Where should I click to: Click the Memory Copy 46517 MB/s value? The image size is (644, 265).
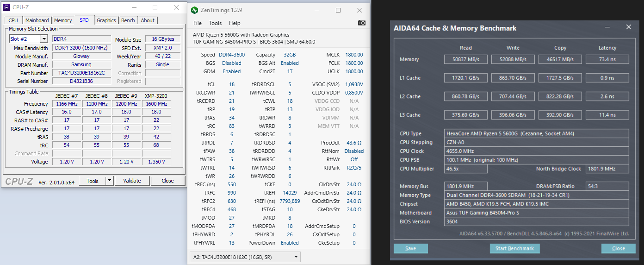coord(560,59)
